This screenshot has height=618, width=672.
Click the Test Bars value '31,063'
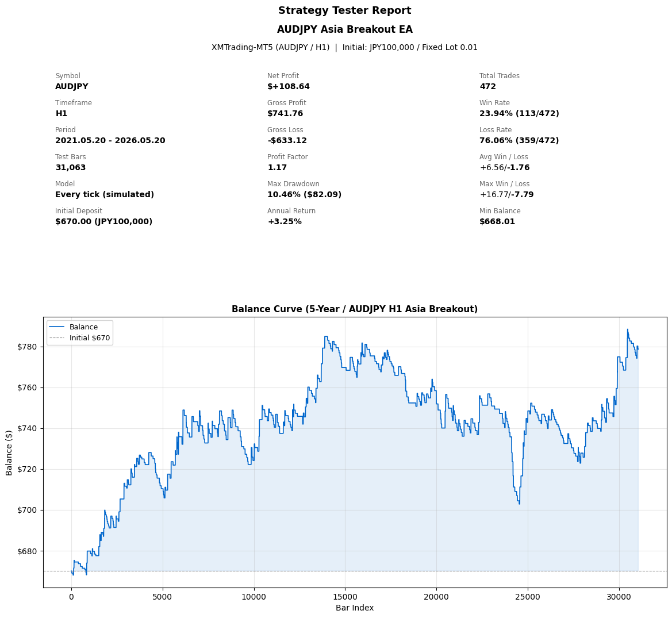70,167
